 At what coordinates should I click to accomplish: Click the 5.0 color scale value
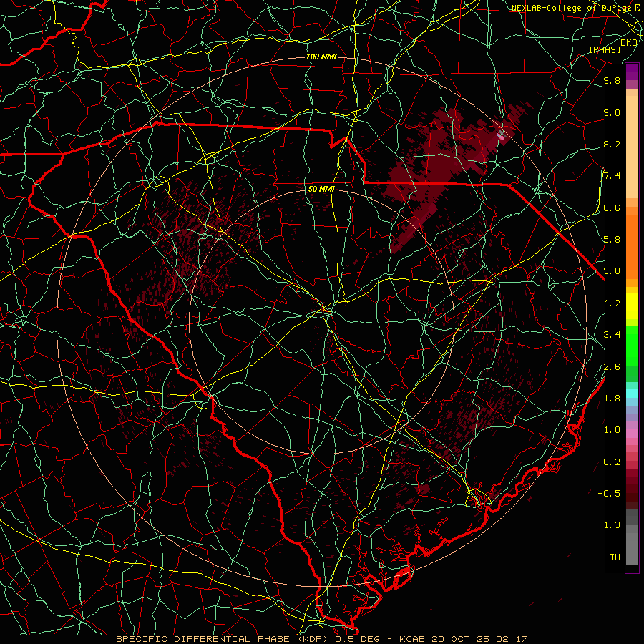coord(612,271)
